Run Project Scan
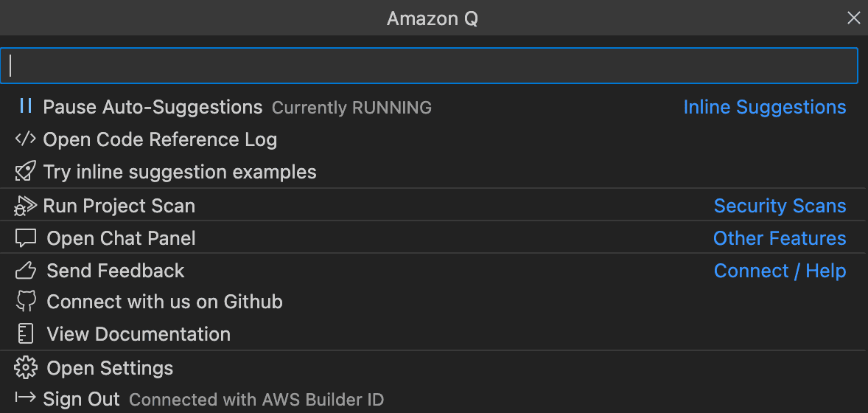868x413 pixels. pos(119,206)
